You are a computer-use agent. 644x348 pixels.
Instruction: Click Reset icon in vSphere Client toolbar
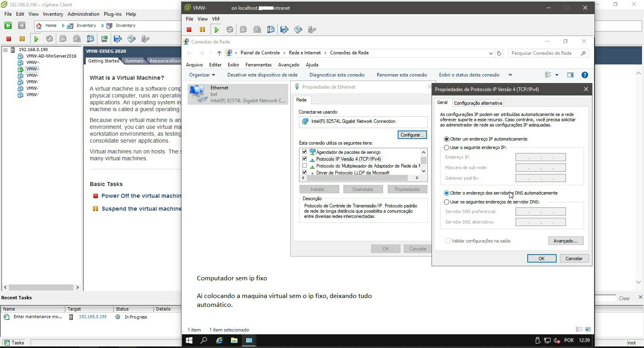[x=50, y=39]
